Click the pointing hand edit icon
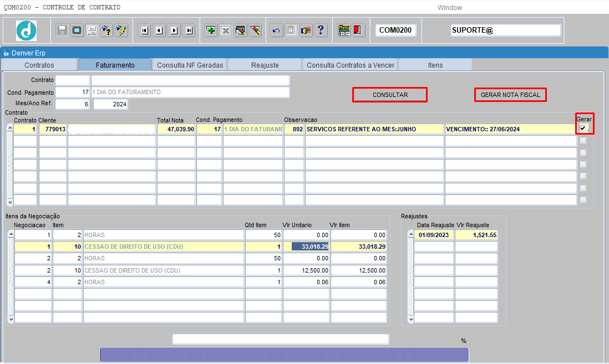Image resolution: width=609 pixels, height=364 pixels. 306,30
